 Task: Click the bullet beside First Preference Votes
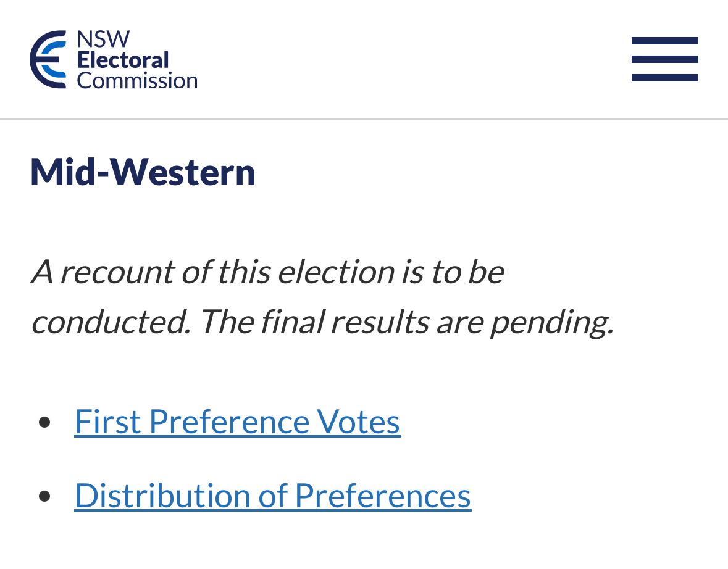coord(44,422)
